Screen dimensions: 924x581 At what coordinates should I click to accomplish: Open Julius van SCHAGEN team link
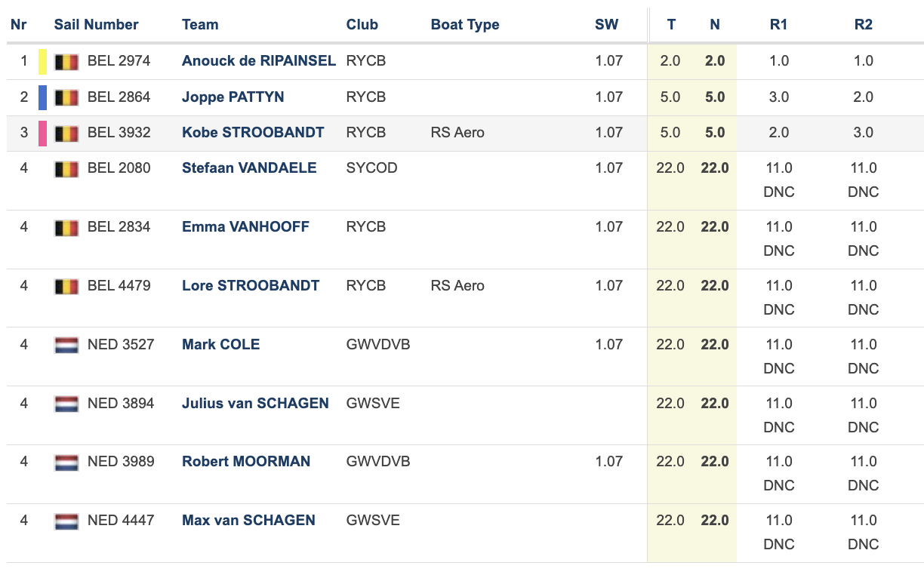click(x=255, y=403)
